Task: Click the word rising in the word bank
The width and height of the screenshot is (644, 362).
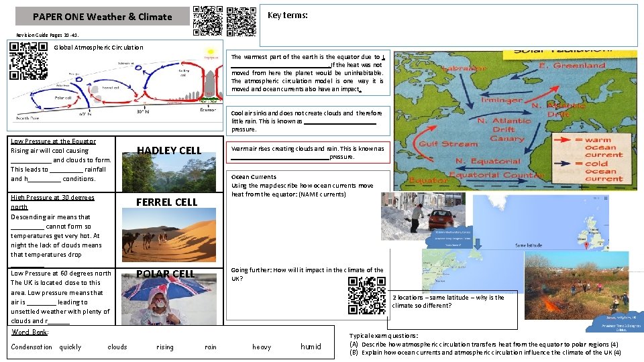Action: point(165,347)
